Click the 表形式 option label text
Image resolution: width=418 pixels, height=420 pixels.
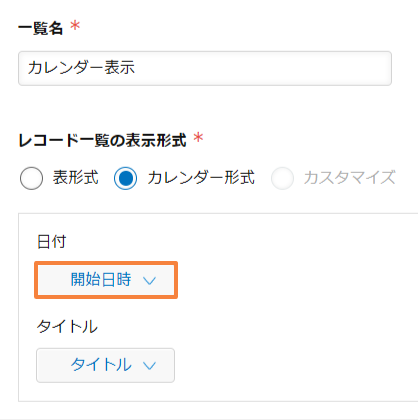(76, 177)
